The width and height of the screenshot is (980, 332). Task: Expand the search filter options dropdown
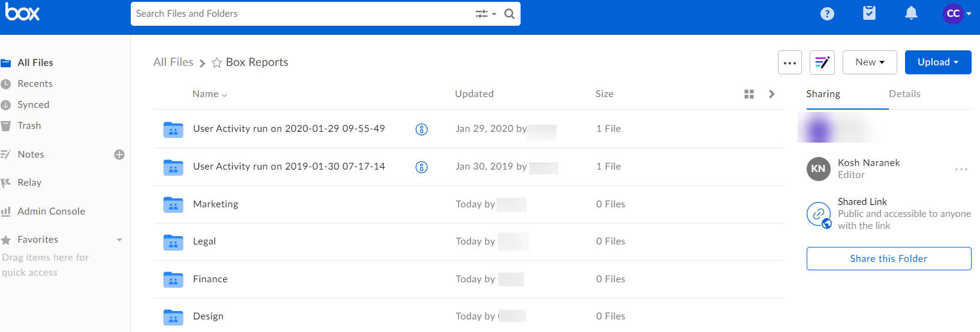coord(485,14)
